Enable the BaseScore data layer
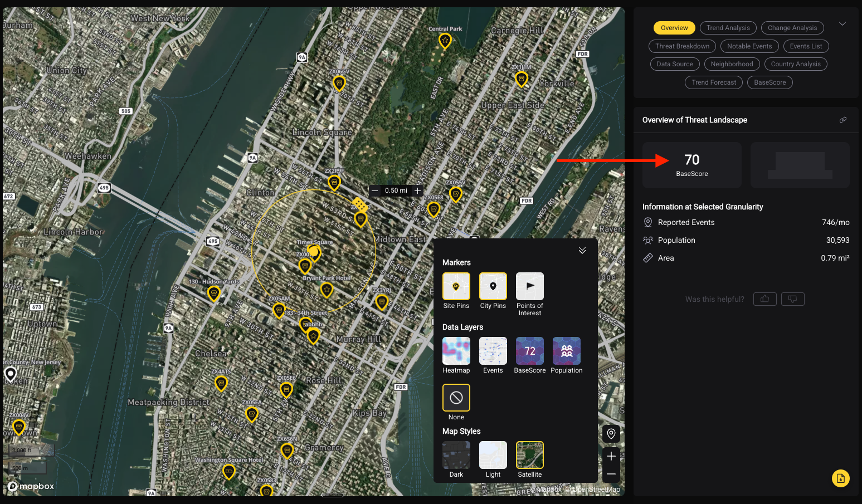 [x=530, y=351]
